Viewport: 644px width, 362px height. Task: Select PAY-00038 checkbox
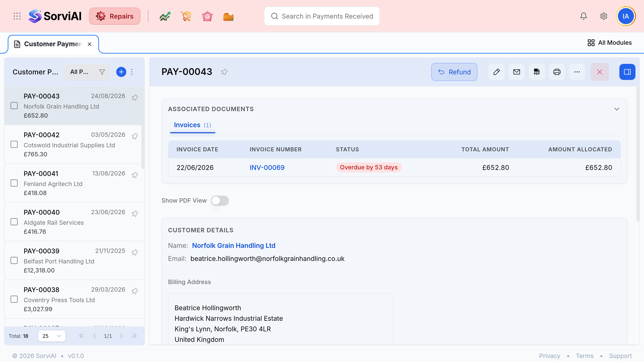click(14, 299)
